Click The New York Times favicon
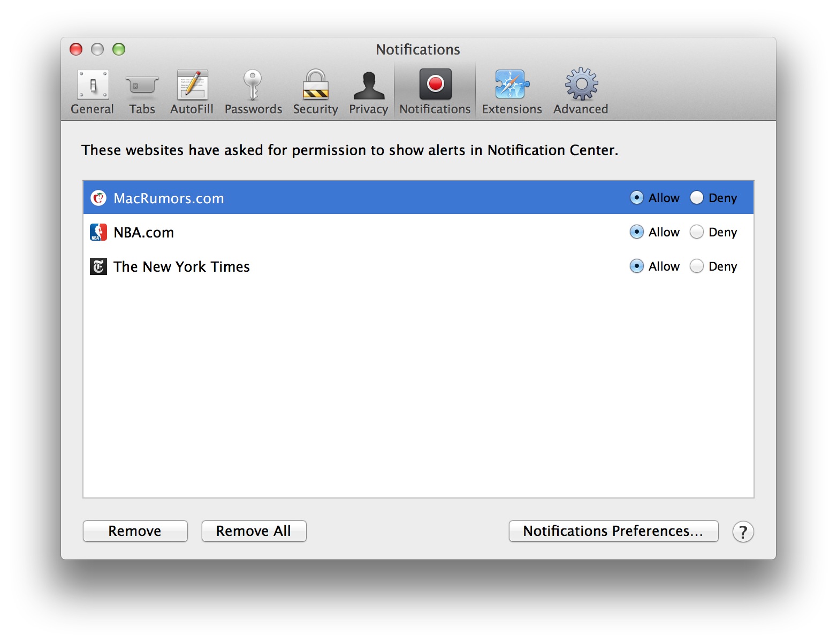This screenshot has height=644, width=837. 98,266
